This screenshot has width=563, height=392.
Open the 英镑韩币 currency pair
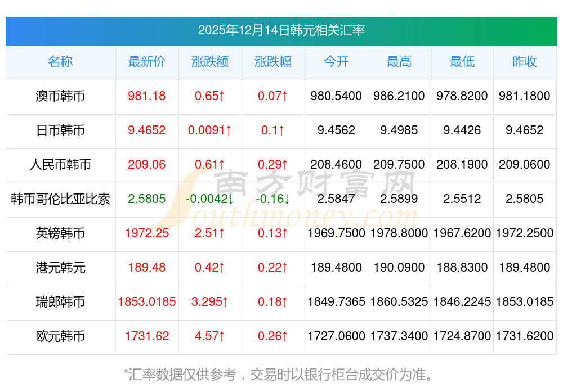click(x=60, y=233)
